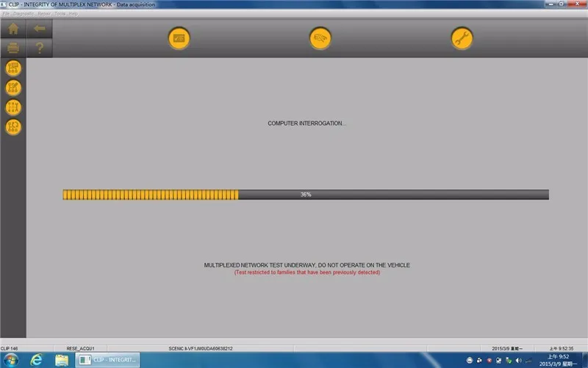Open Windows Start menu orb
The image size is (588, 368).
11,360
